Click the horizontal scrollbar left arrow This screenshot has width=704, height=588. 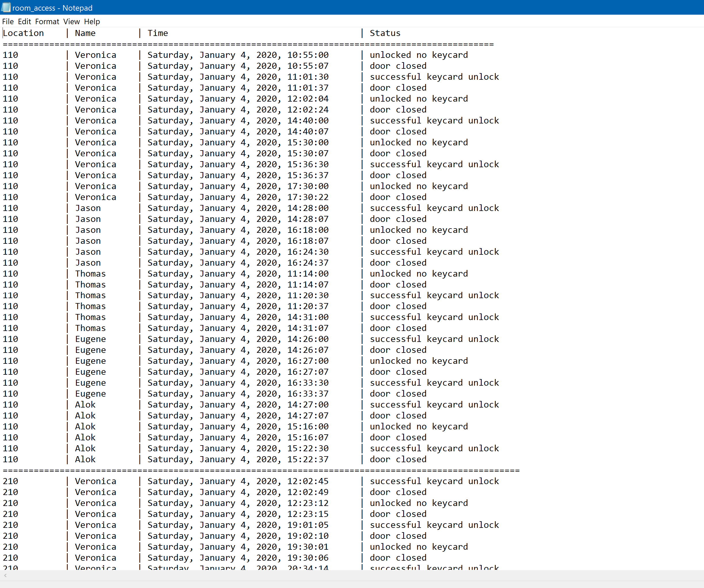(x=5, y=576)
